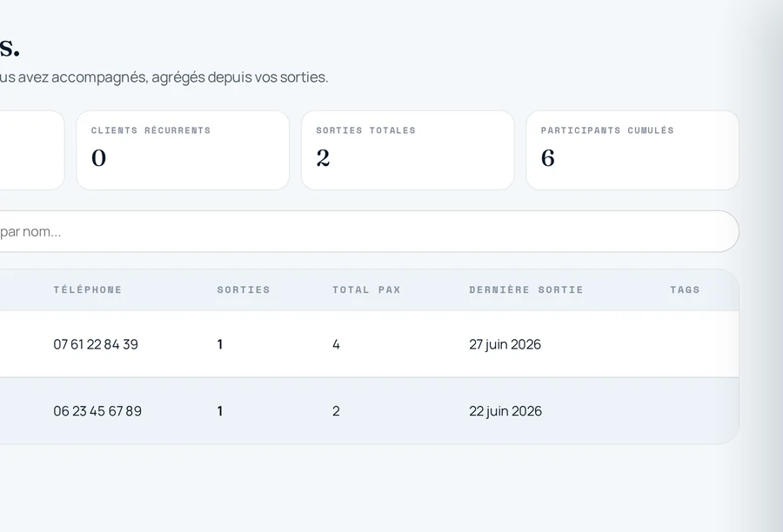Open the Participants cumulés stat card
This screenshot has width=783, height=532.
[x=632, y=150]
